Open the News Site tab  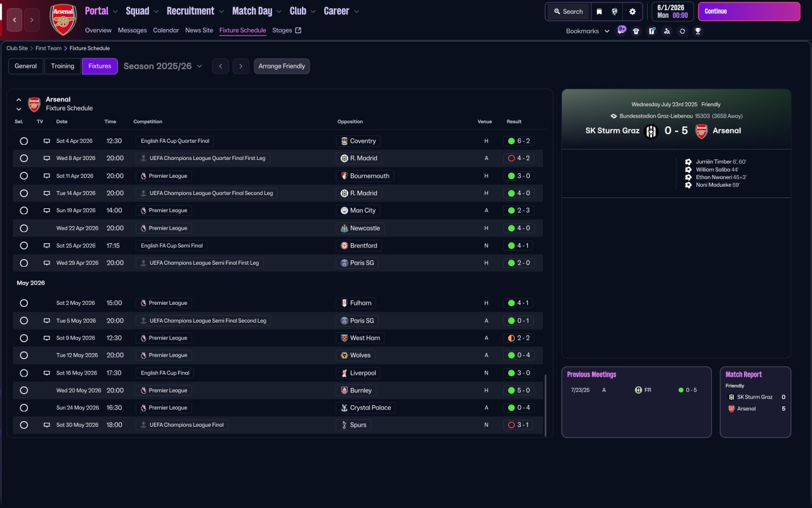[199, 30]
